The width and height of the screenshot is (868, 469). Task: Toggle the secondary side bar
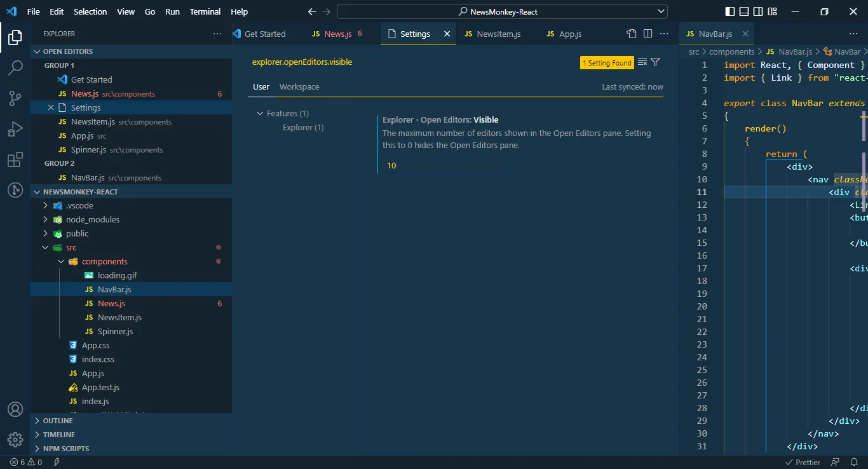click(x=759, y=11)
